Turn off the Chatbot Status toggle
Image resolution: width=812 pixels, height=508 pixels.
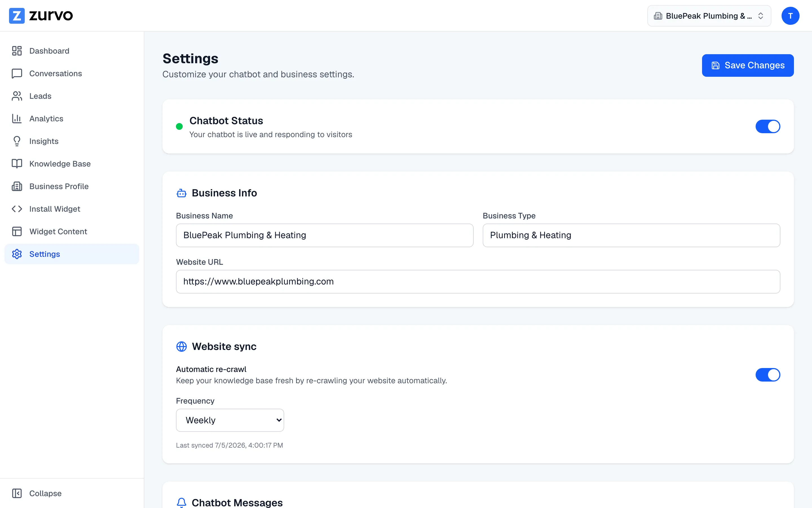coord(768,126)
